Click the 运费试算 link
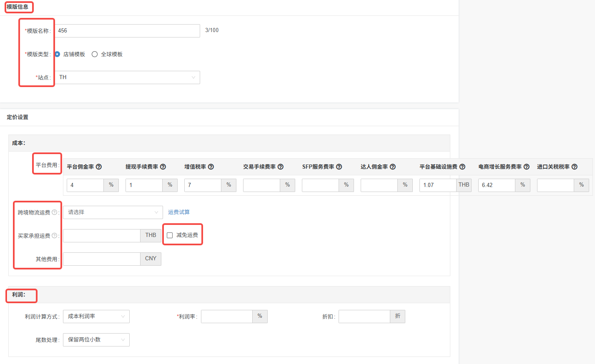The image size is (595, 364). click(x=179, y=212)
